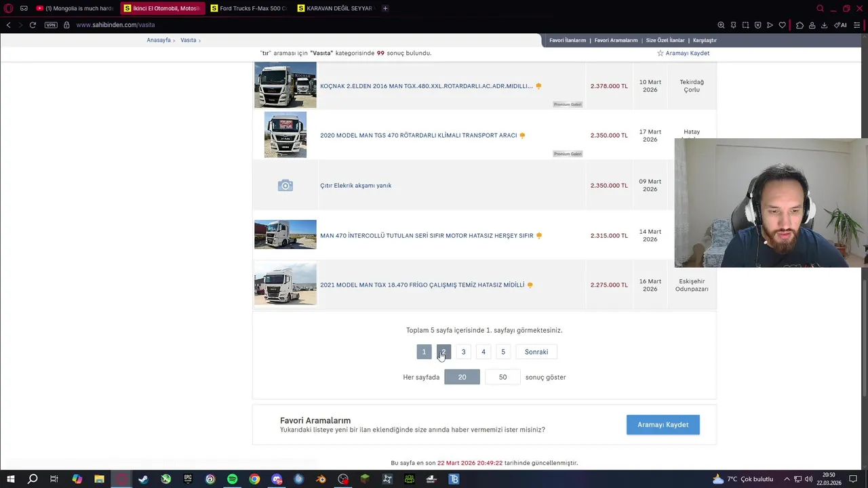Go back with the browser back arrow
Image resolution: width=868 pixels, height=488 pixels.
tap(8, 25)
